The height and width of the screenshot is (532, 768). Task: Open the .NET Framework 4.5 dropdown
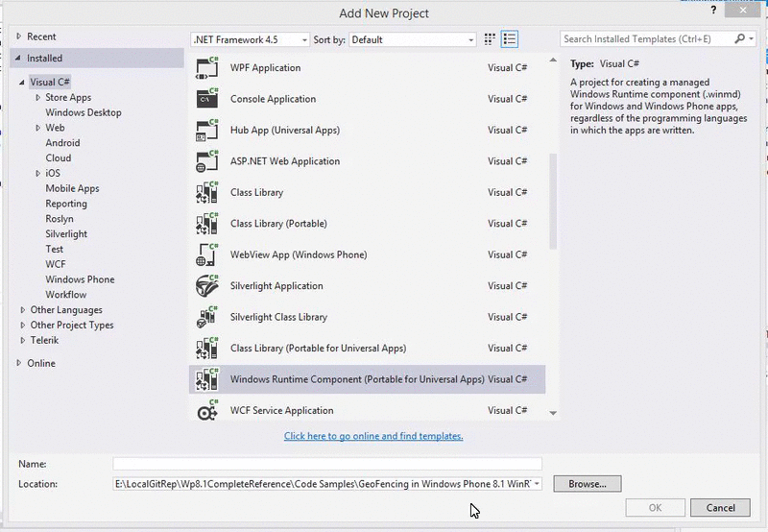coord(250,39)
